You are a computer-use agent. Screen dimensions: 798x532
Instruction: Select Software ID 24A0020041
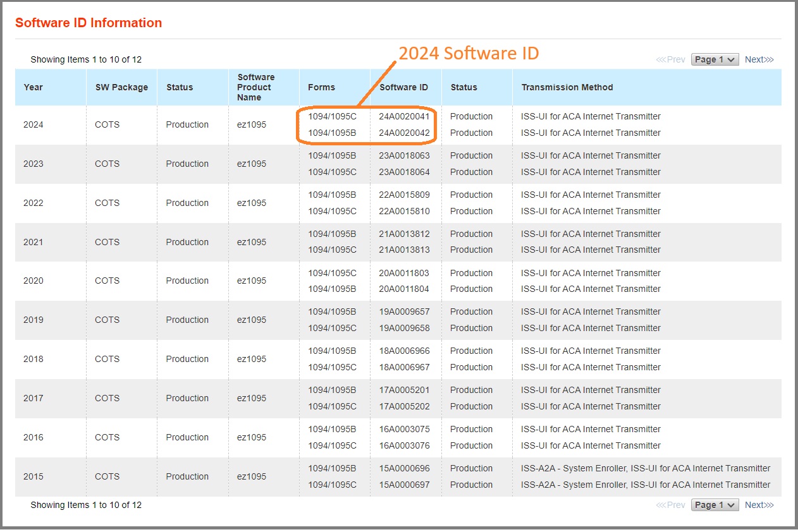404,116
